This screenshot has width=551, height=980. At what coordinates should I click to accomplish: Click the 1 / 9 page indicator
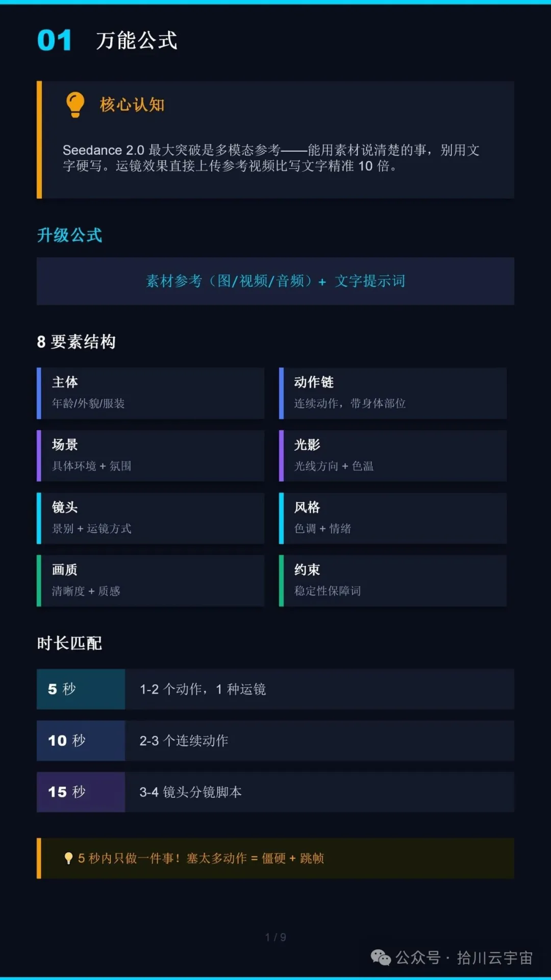(x=275, y=937)
